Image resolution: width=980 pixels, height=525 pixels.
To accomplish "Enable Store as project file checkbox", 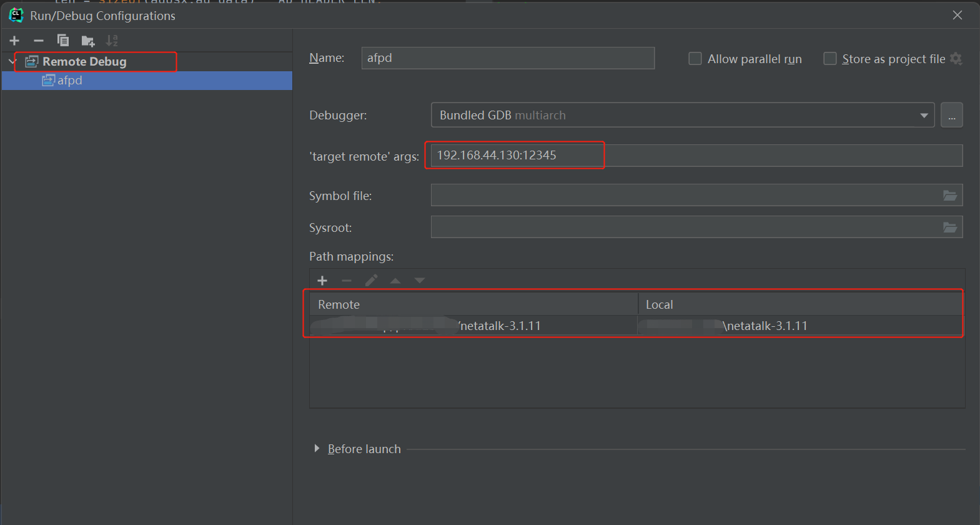I will pos(830,59).
